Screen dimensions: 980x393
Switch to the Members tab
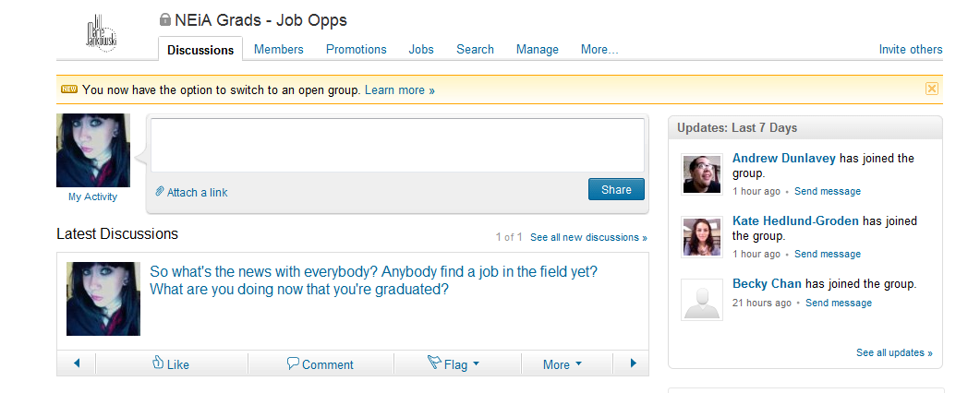point(279,49)
